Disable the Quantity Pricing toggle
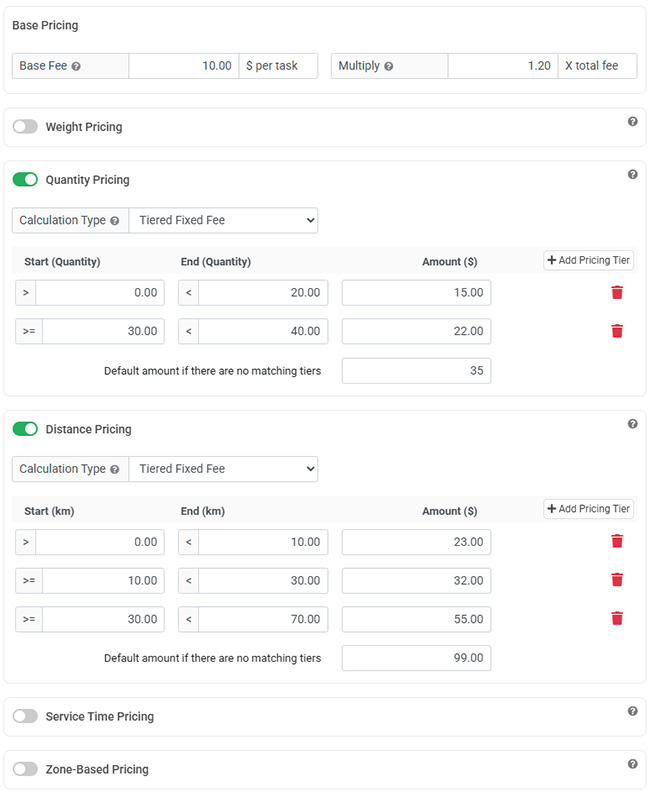Screen dimensions: 650x792 click(25, 180)
